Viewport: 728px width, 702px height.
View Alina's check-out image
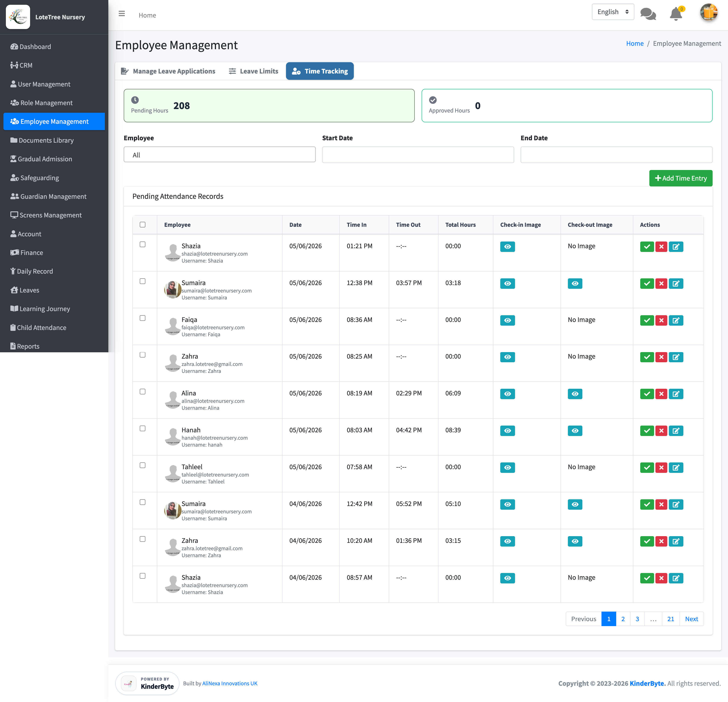click(575, 394)
